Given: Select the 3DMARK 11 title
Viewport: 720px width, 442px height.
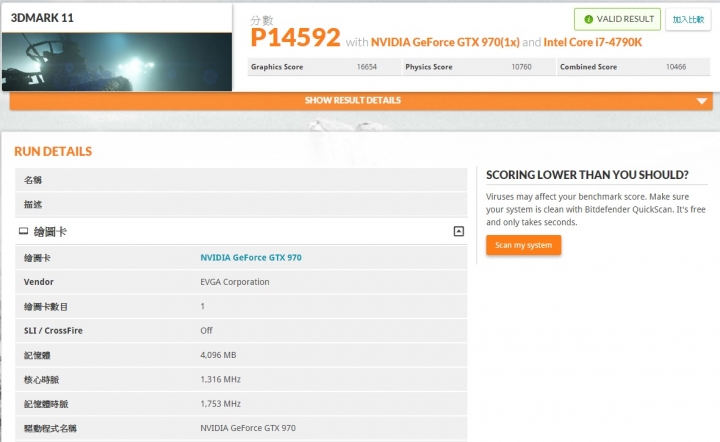Looking at the screenshot, I should point(42,18).
